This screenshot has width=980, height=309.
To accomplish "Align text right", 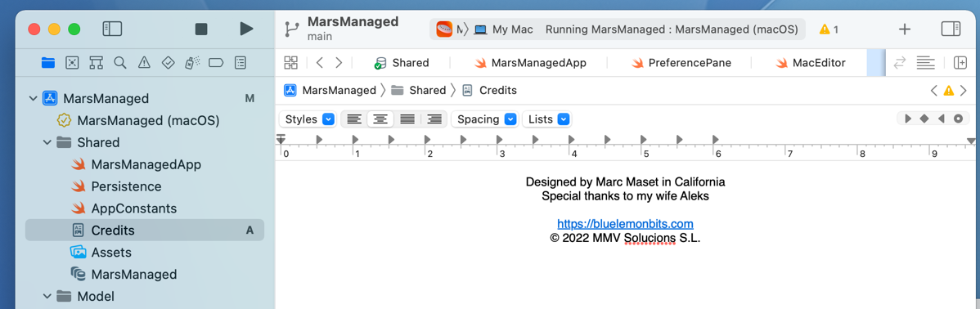I will [434, 119].
